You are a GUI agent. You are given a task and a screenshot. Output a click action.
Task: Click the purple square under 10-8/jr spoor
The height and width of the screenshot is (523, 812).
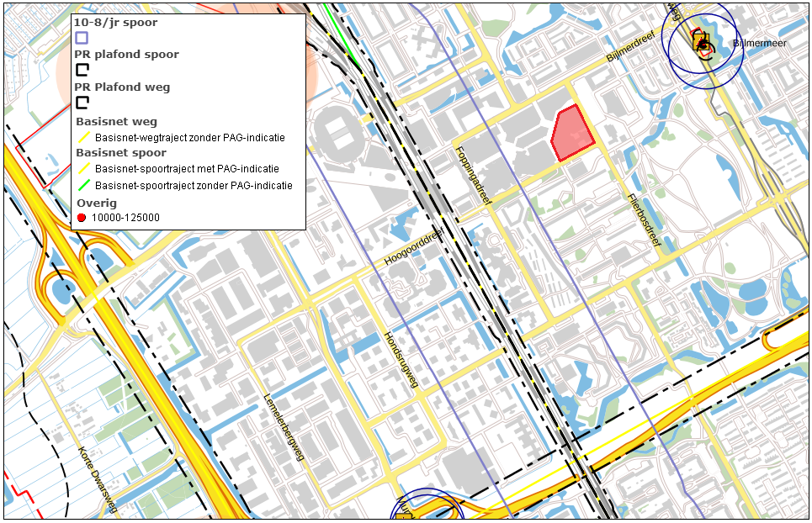(82, 38)
